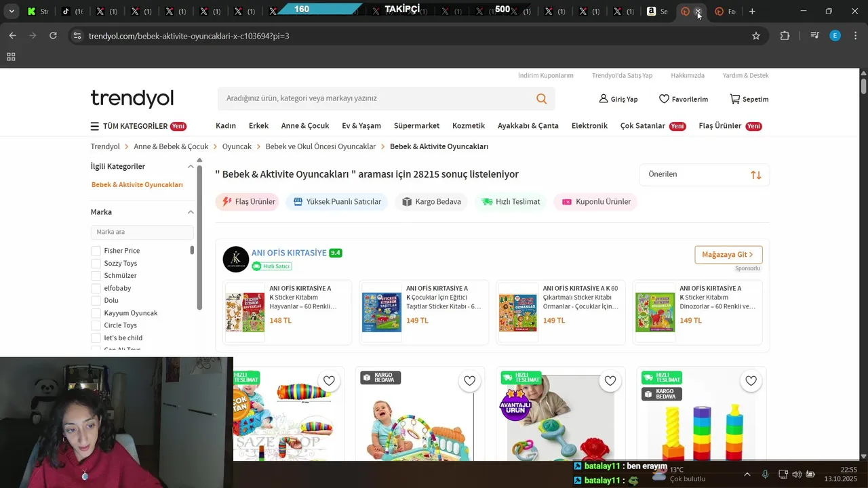Viewport: 868px width, 488px height.
Task: Go to Oyuncak breadcrumb
Action: pos(237,147)
